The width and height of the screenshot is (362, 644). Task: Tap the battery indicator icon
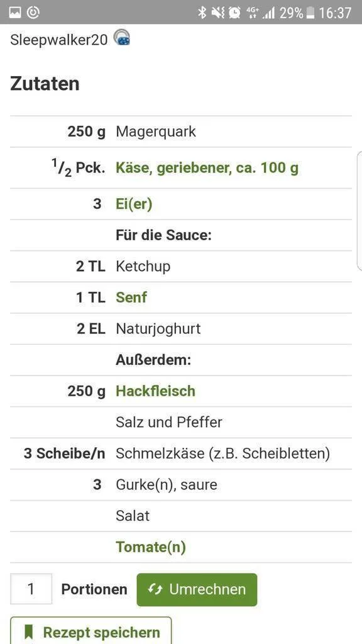tap(310, 13)
